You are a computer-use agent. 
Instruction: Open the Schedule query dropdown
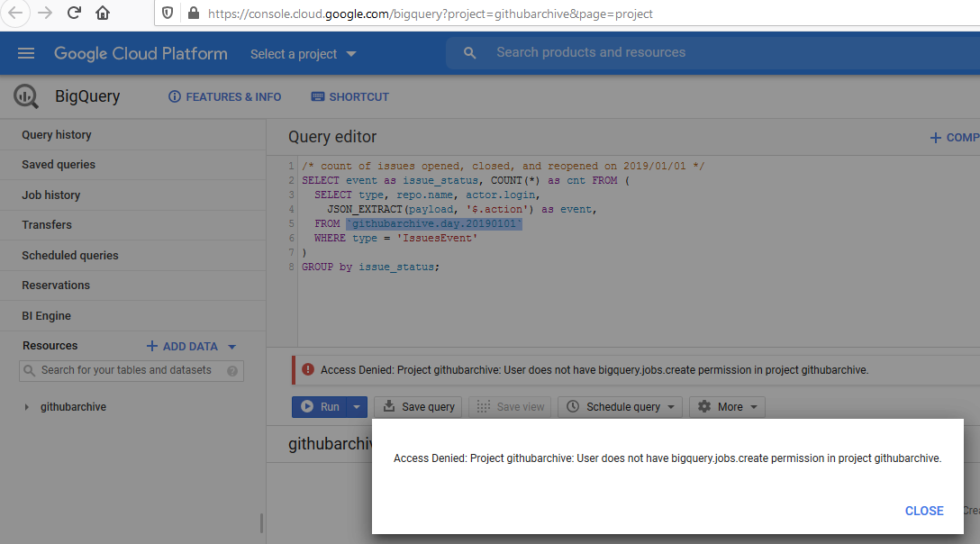[x=620, y=407]
